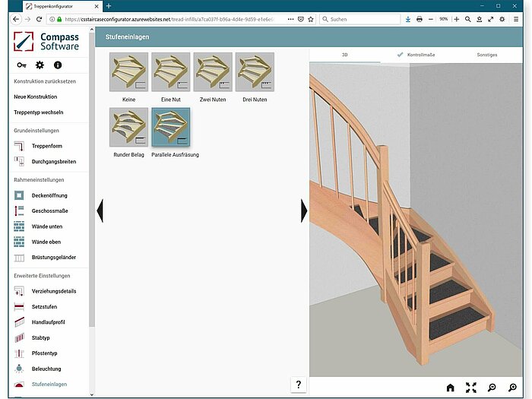This screenshot has height=399, width=532.
Task: Expand panel with right black arrow
Action: [304, 211]
